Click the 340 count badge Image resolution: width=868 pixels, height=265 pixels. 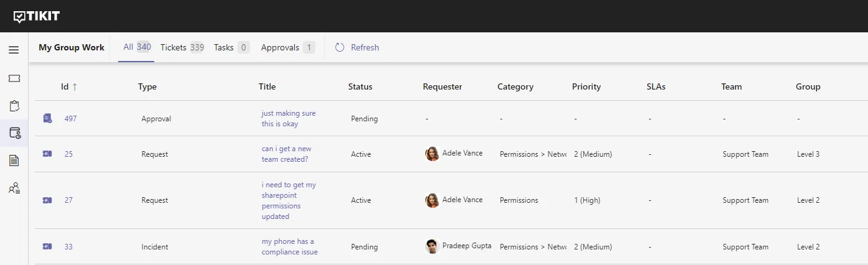pyautogui.click(x=144, y=47)
